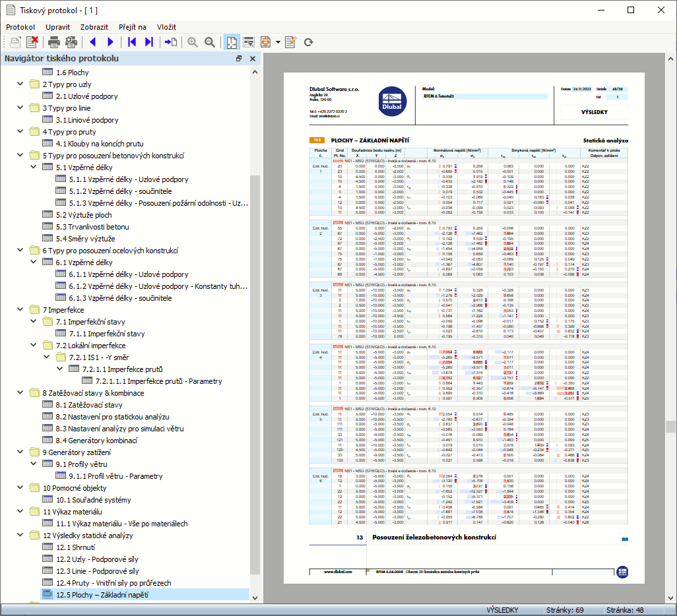Select '1.6 Plochy' in the navigator
677x616 pixels.
(x=72, y=73)
